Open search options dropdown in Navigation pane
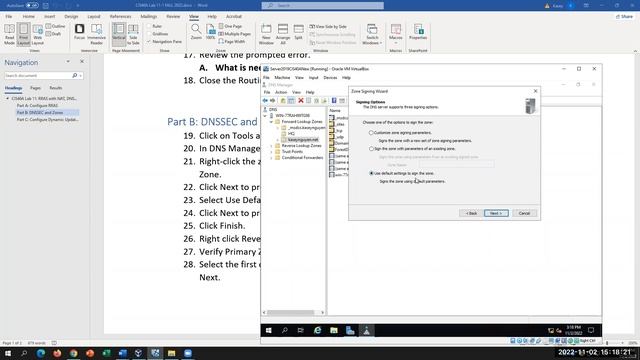The image size is (640, 360). 81,76
